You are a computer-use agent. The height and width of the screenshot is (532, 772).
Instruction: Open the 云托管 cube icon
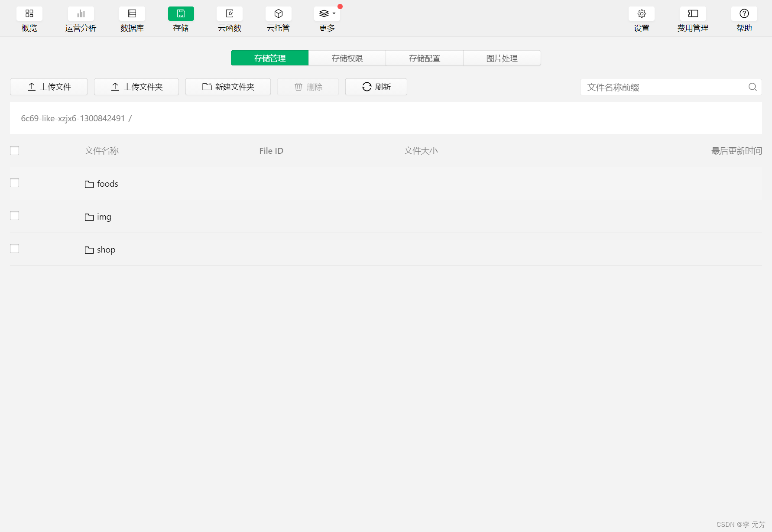(x=279, y=14)
